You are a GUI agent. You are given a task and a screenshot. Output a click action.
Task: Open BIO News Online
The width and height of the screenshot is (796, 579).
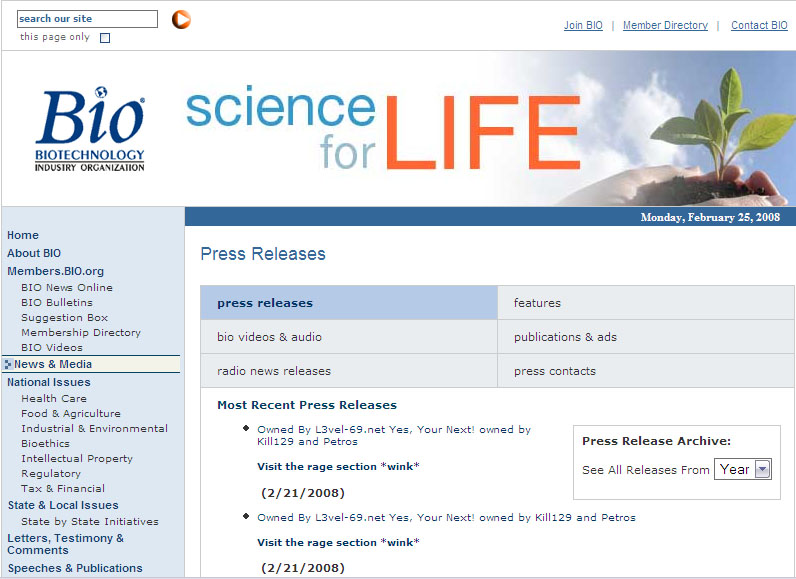pyautogui.click(x=67, y=287)
